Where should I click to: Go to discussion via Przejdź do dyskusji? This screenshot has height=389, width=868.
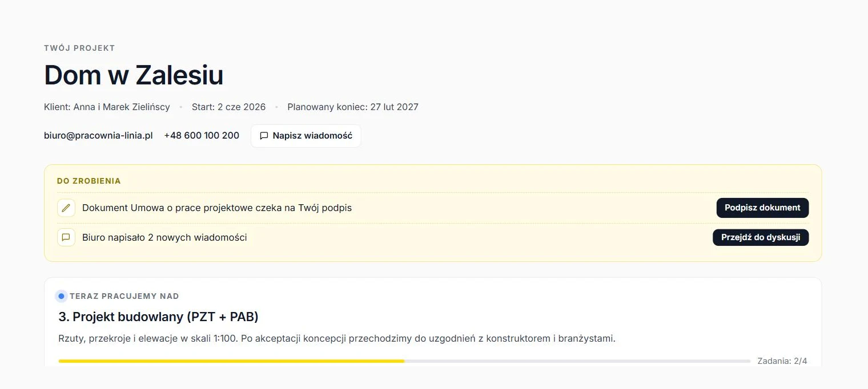coord(761,237)
